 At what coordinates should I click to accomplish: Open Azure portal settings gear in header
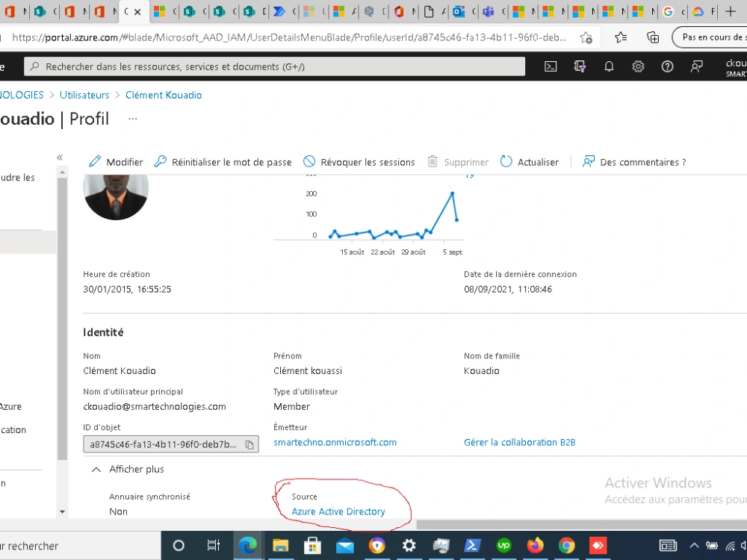coord(638,66)
